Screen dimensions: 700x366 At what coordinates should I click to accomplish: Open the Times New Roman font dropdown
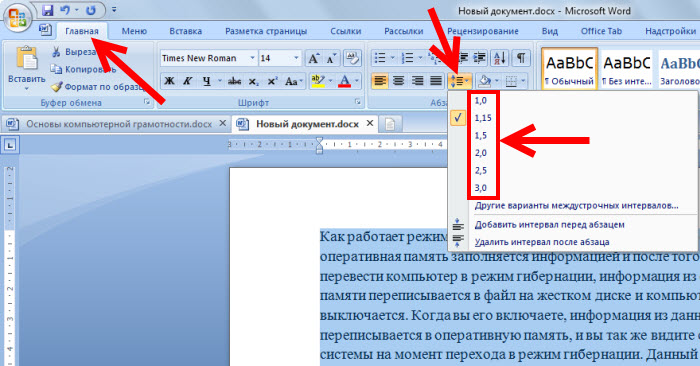coord(252,58)
